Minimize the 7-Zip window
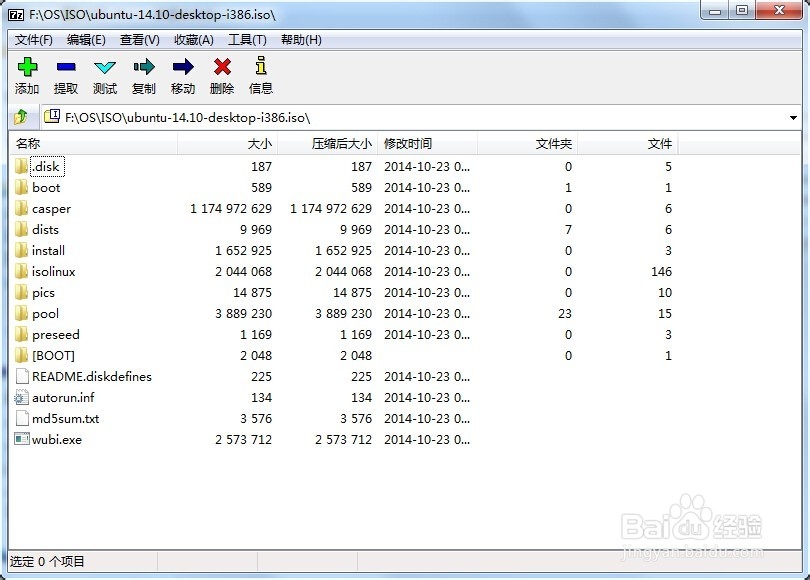Image resolution: width=810 pixels, height=580 pixels. (x=715, y=10)
